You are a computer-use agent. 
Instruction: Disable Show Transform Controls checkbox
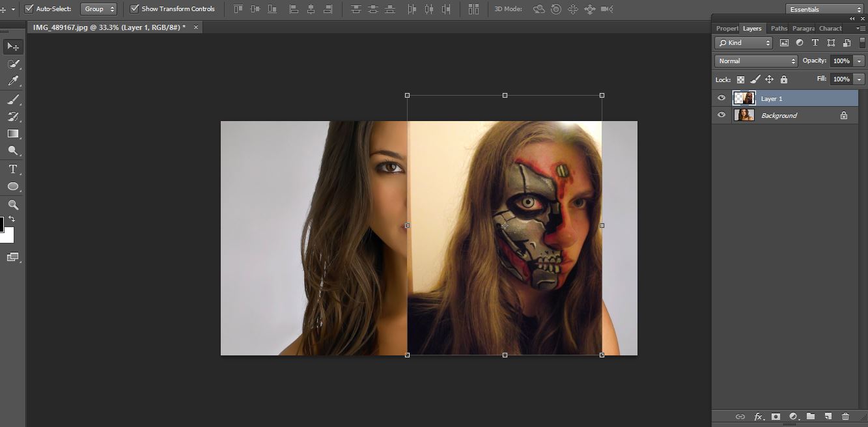click(134, 9)
